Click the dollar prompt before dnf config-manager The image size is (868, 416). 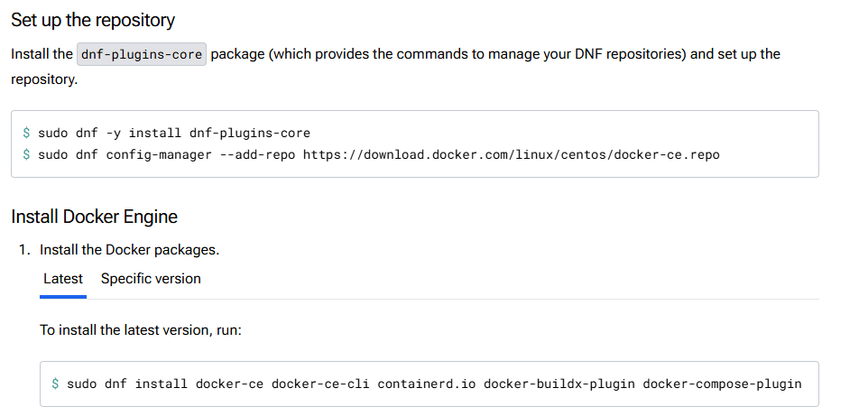tap(27, 154)
